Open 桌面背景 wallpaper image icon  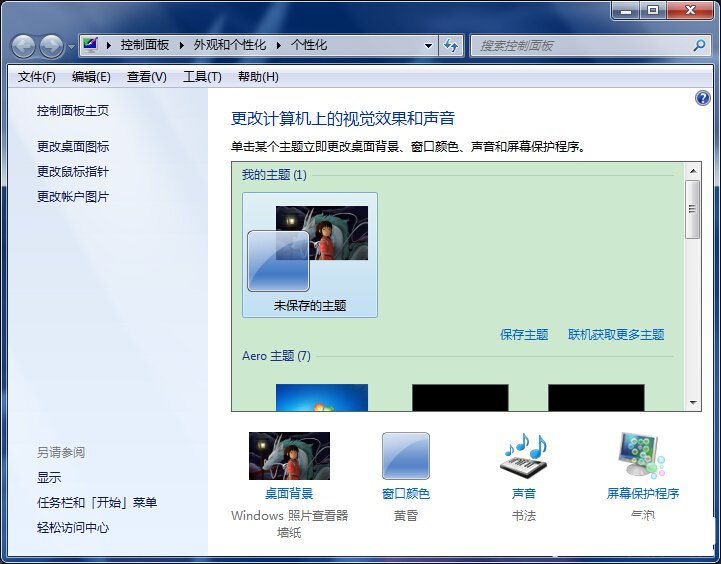coord(289,456)
